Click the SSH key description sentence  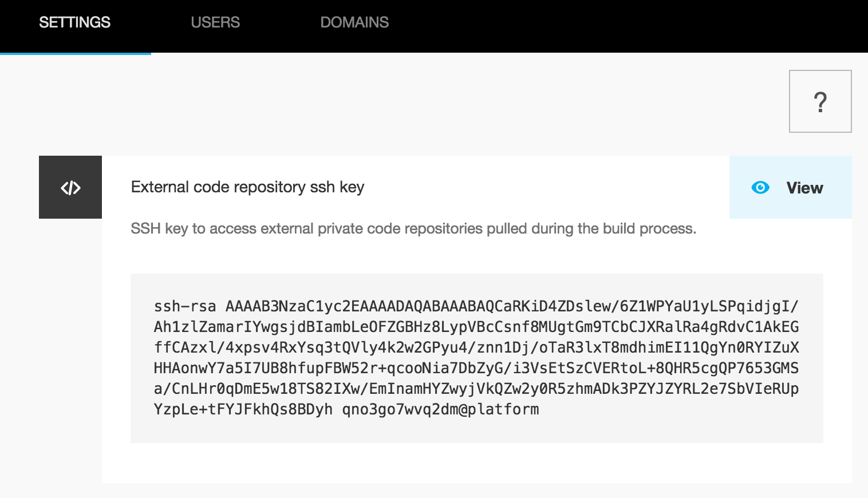[413, 229]
